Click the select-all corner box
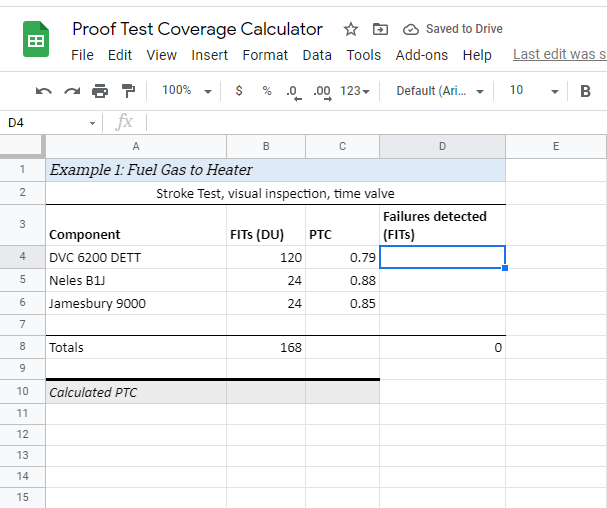The image size is (607, 508). (22, 146)
